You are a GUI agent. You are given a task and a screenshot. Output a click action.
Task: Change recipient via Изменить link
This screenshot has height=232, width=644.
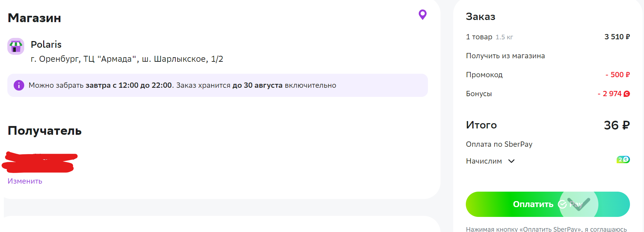point(25,181)
